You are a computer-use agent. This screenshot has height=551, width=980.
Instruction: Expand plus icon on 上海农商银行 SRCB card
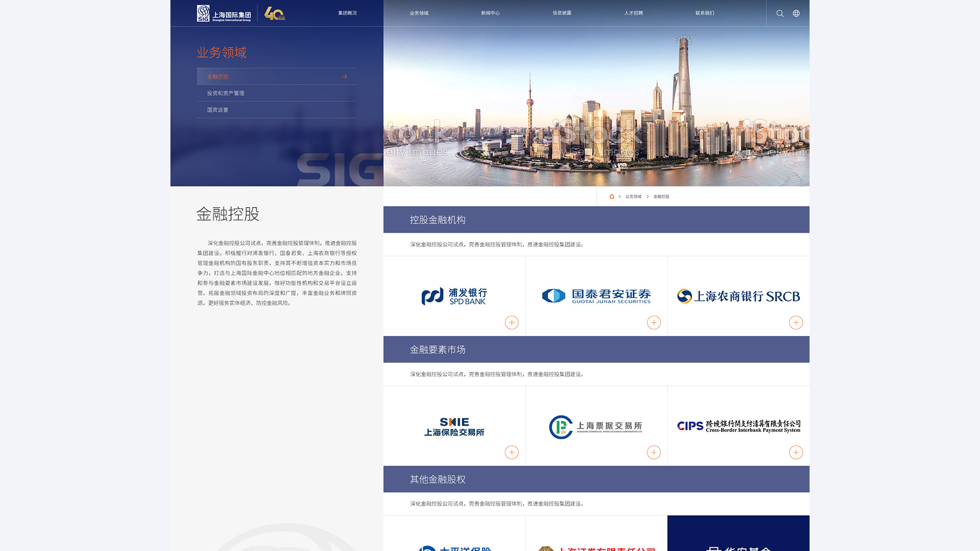[x=796, y=323]
